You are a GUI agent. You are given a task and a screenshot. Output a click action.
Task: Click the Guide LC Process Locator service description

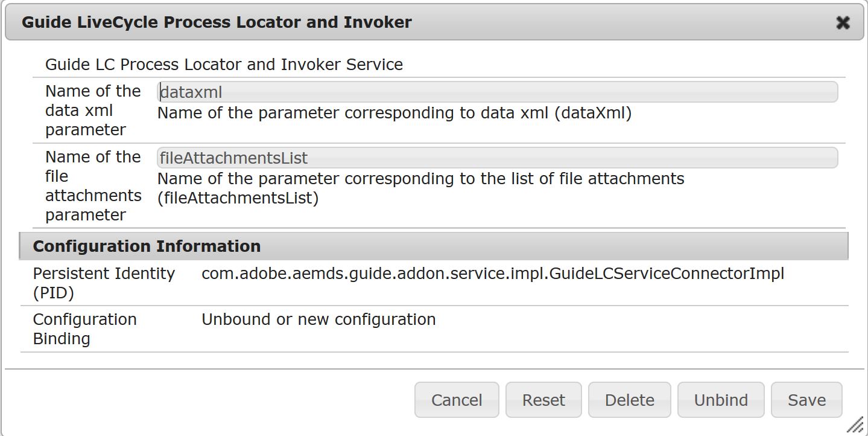[x=224, y=65]
